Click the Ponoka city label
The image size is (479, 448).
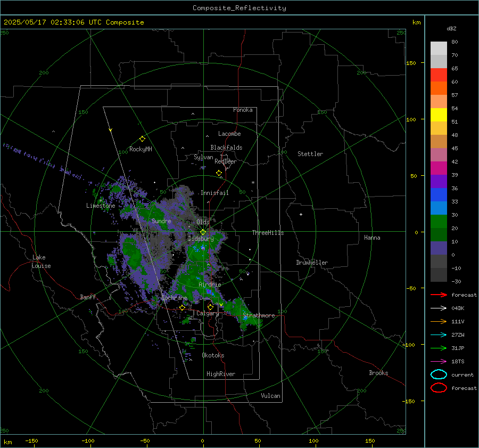pyautogui.click(x=243, y=110)
